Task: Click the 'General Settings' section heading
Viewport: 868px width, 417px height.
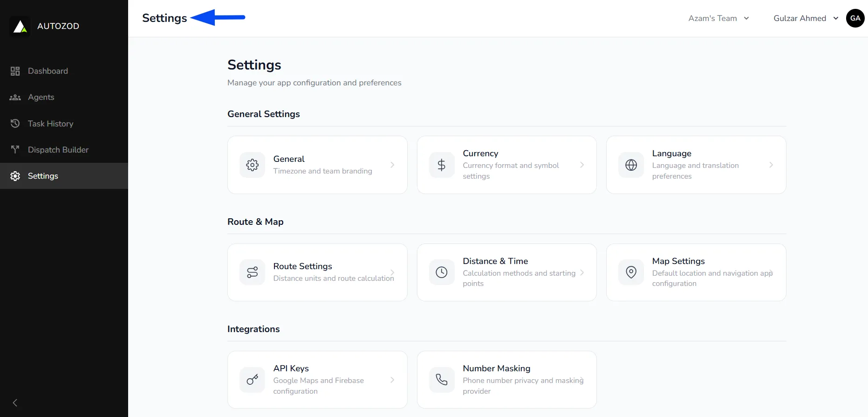Action: tap(264, 114)
